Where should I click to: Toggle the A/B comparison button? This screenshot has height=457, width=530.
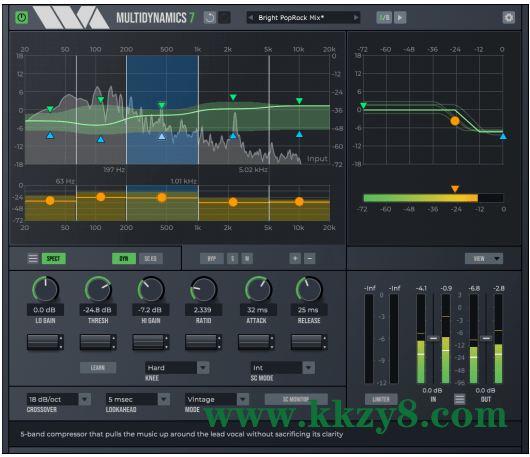tap(384, 18)
